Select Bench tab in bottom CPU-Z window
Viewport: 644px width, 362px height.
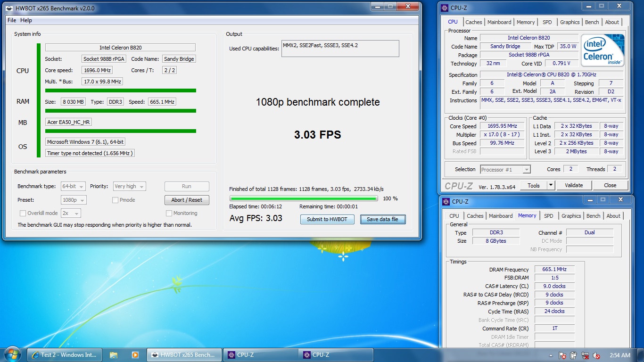[x=594, y=216]
